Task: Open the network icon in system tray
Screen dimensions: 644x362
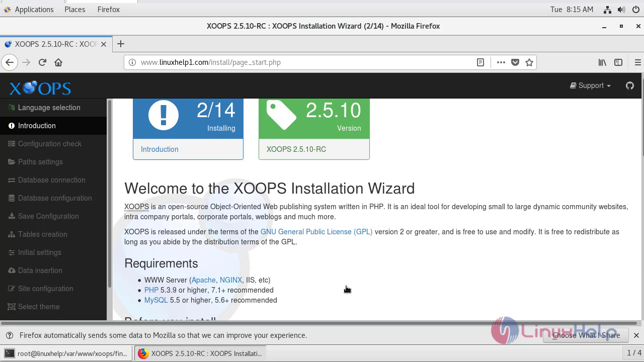Action: point(608,10)
